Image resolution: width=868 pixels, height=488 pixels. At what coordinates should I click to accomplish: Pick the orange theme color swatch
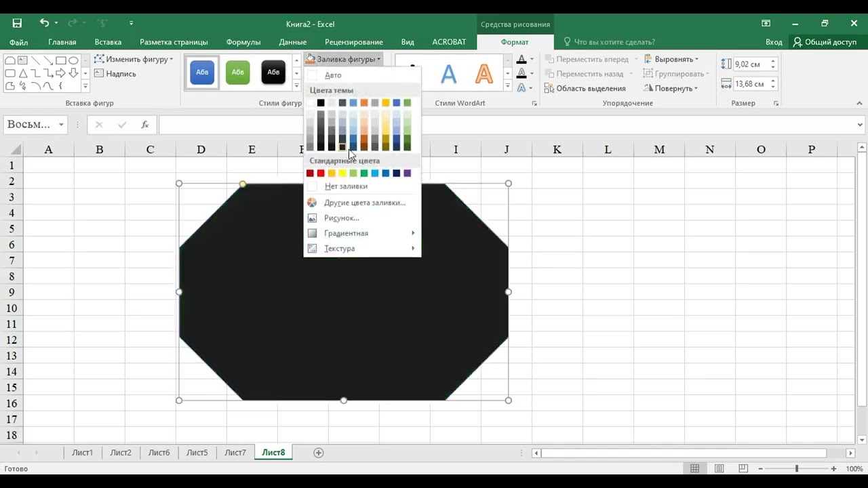pyautogui.click(x=364, y=103)
